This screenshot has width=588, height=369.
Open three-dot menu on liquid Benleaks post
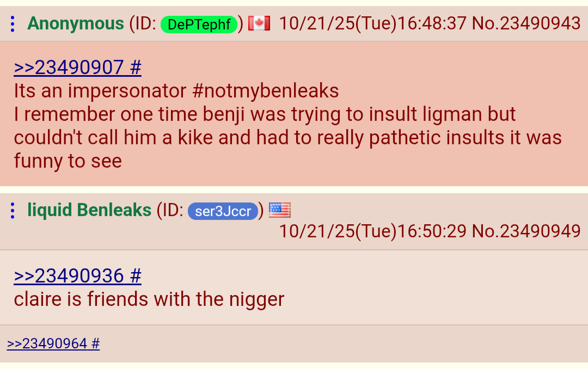13,211
